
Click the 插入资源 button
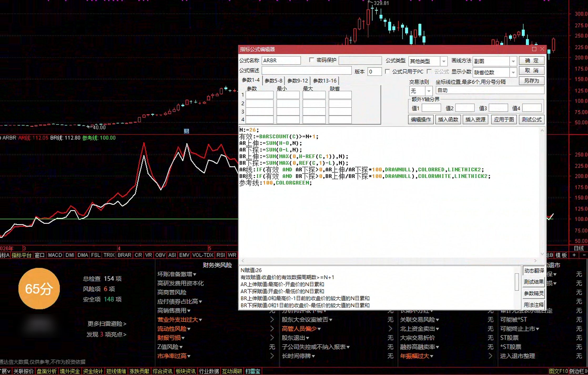tap(475, 120)
